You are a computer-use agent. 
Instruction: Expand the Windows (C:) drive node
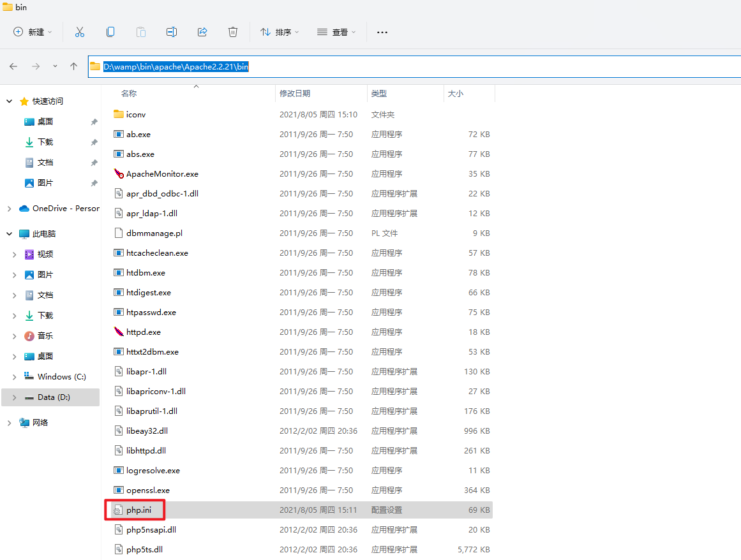pyautogui.click(x=14, y=377)
